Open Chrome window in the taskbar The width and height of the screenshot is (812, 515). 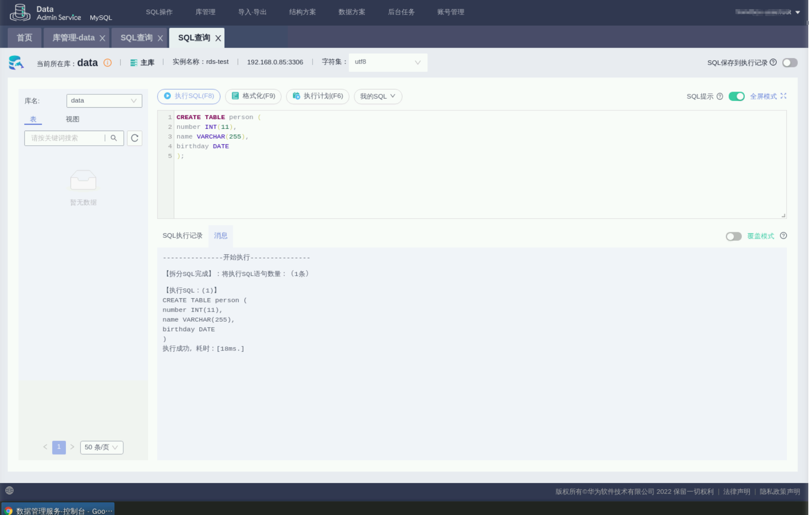click(x=58, y=510)
